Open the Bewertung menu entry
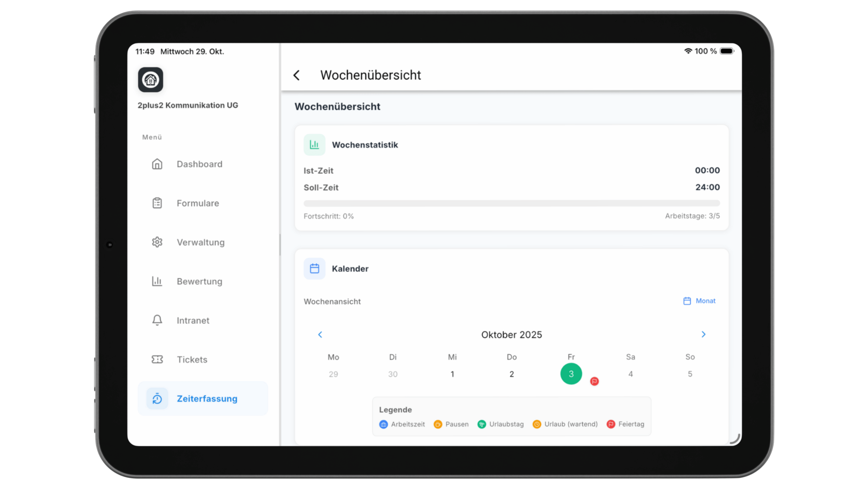 coord(199,282)
